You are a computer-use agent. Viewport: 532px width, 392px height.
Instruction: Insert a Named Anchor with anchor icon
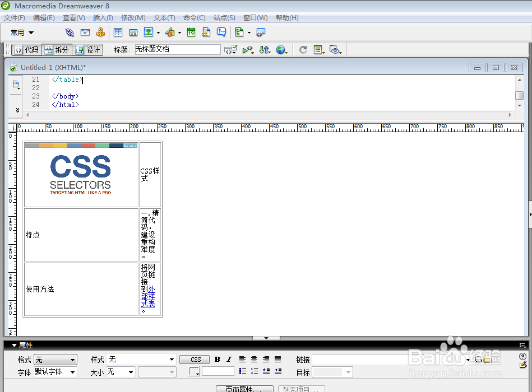pyautogui.click(x=100, y=32)
